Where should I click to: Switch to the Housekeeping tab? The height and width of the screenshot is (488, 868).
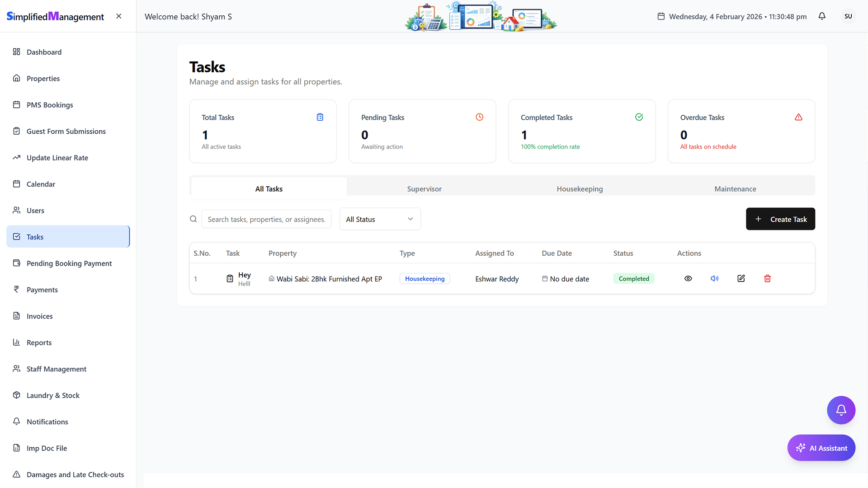[580, 189]
